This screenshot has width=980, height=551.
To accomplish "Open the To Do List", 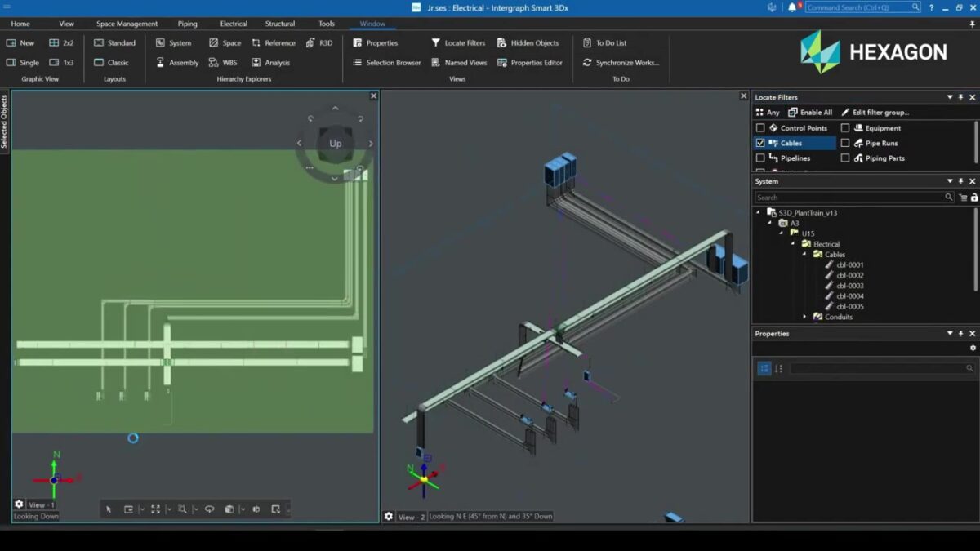I will coord(605,42).
